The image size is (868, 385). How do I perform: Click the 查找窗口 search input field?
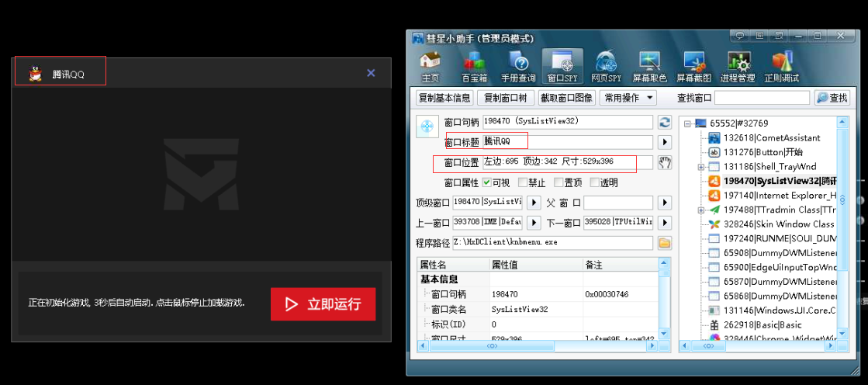tap(763, 98)
